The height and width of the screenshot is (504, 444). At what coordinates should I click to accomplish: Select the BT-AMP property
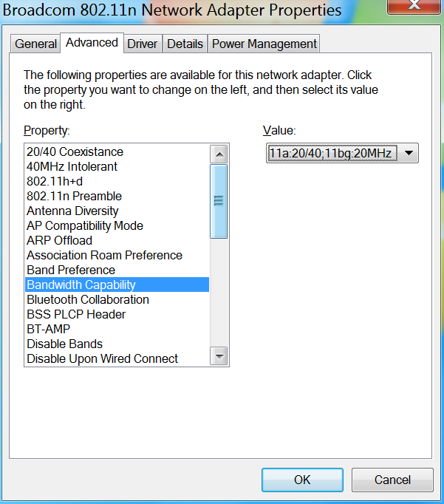[x=117, y=329]
